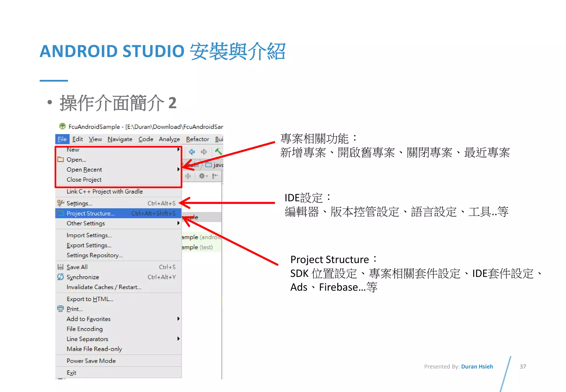Viewport: 566px width, 392px height.
Task: Open Settings Repository...
Action: pyautogui.click(x=118, y=255)
